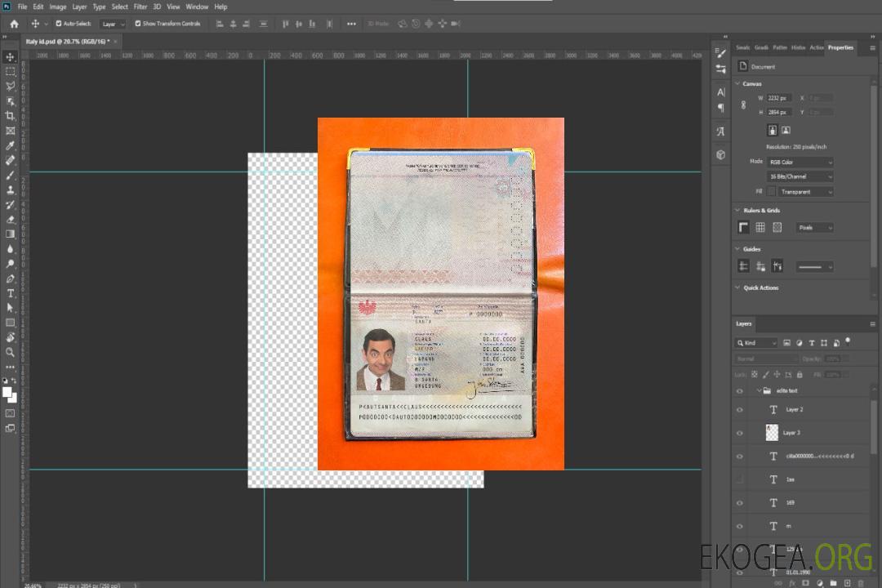Click the Home icon in options bar
Screen dimensions: 882x588
click(x=14, y=24)
